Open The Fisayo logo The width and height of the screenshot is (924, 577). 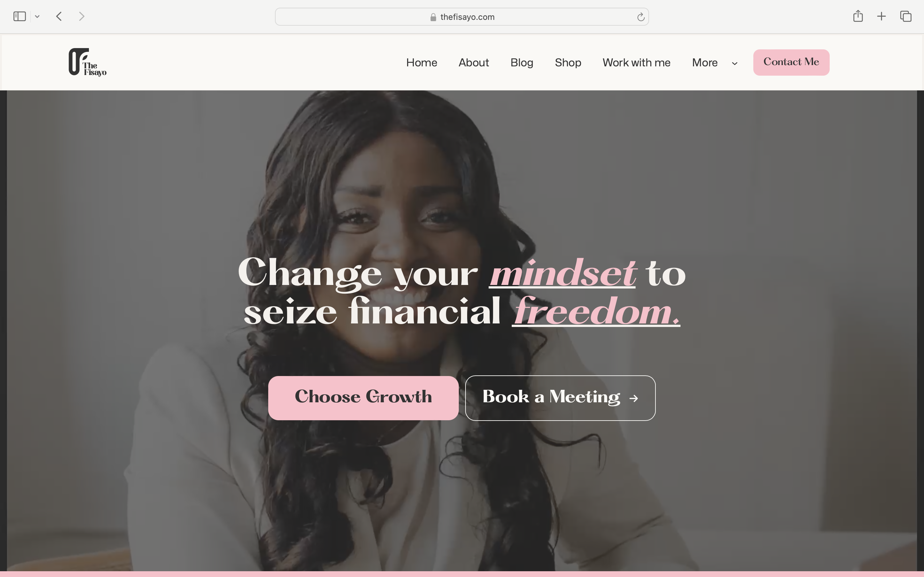[88, 62]
